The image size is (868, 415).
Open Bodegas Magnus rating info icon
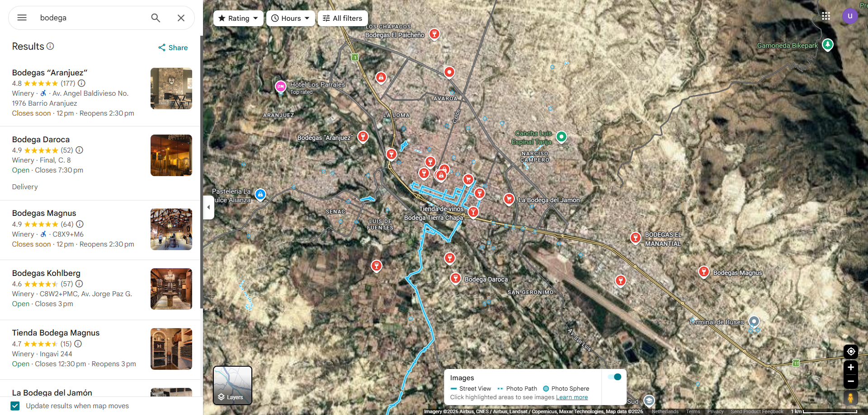(80, 224)
